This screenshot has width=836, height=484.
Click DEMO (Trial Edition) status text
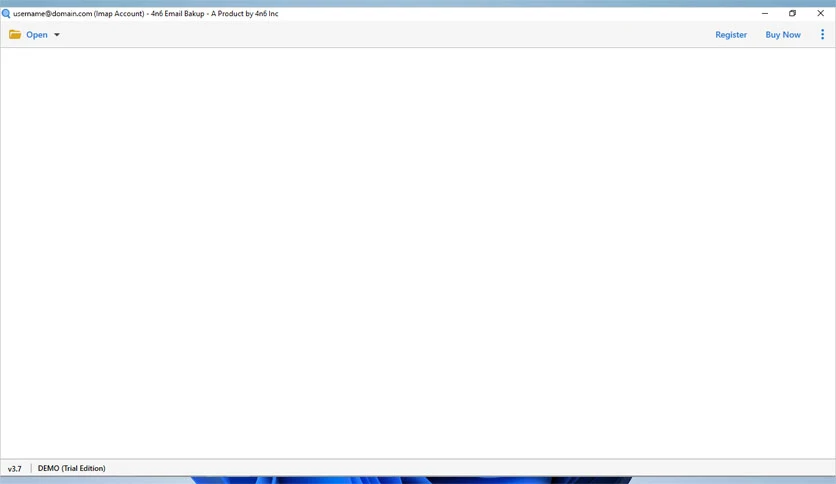tap(71, 468)
